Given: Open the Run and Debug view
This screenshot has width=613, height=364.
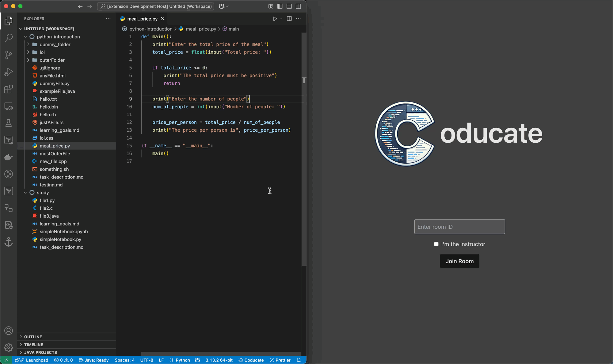Looking at the screenshot, I should point(9,72).
